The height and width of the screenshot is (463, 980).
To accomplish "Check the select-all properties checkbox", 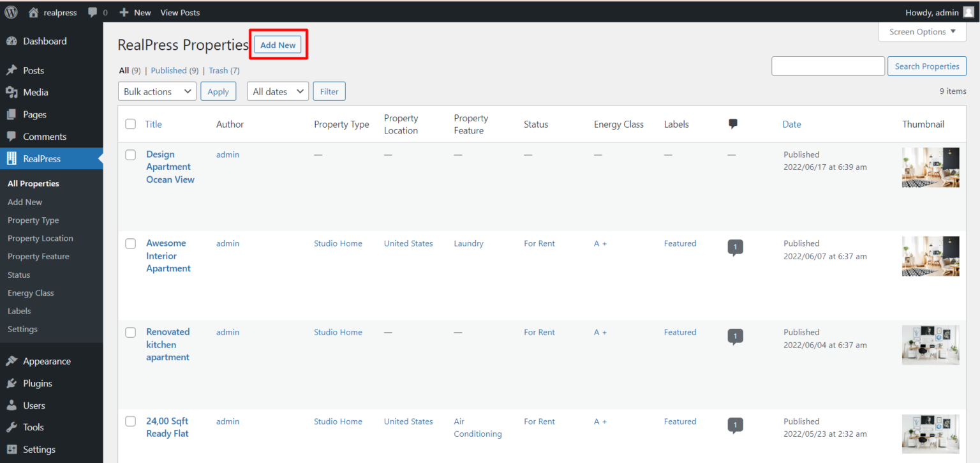I will [130, 124].
